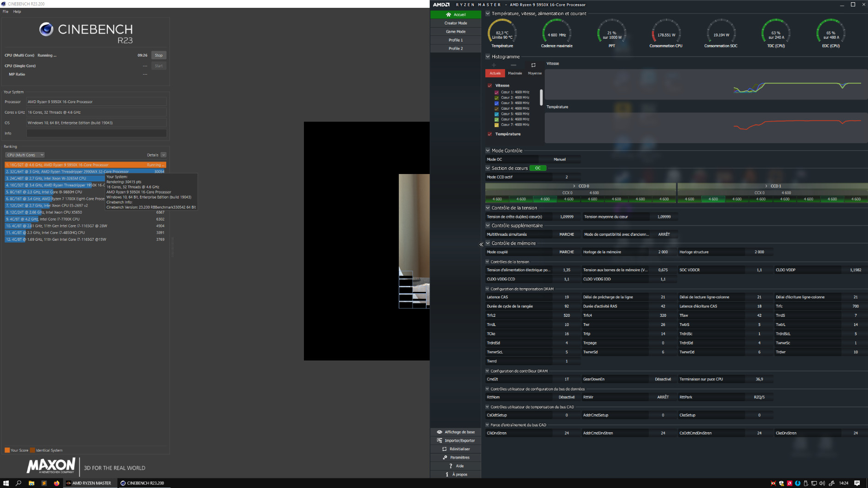This screenshot has height=488, width=868.
Task: Select Game Mode in Ryzen Master
Action: tap(456, 32)
